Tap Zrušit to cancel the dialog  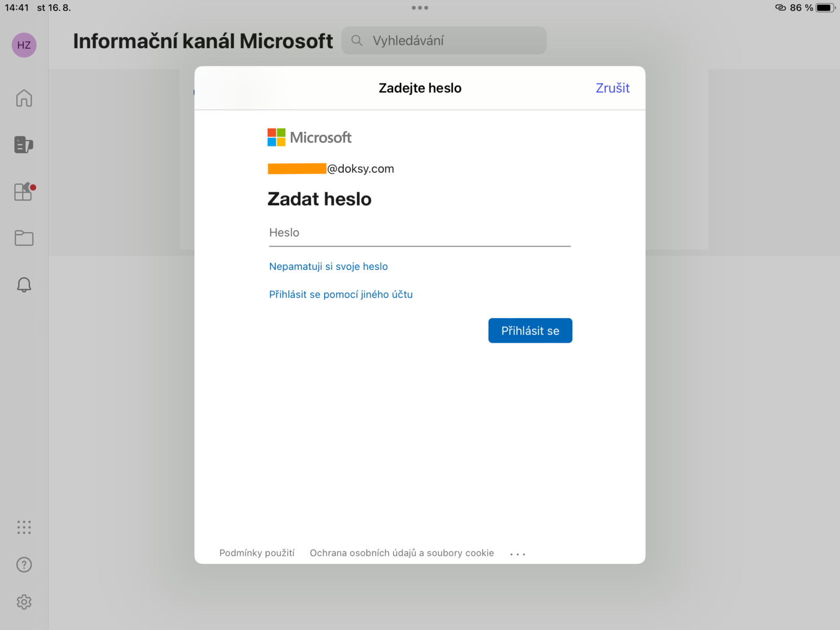612,88
